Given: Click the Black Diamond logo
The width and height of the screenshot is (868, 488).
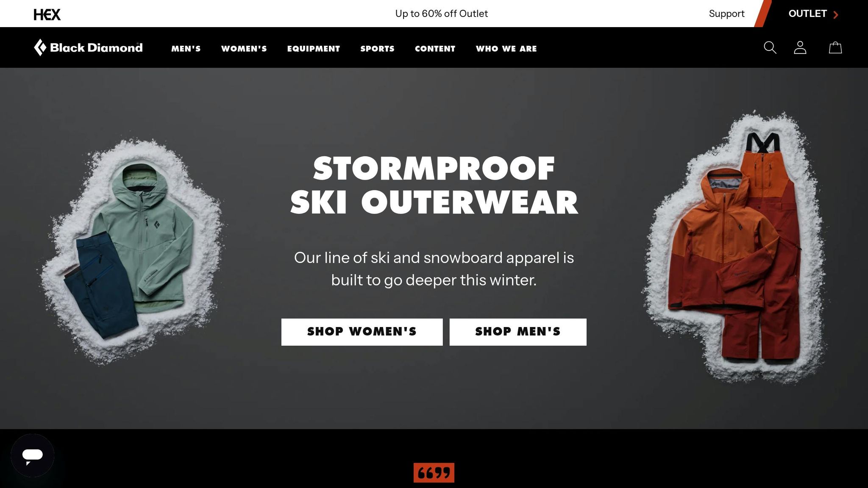Looking at the screenshot, I should (x=88, y=47).
